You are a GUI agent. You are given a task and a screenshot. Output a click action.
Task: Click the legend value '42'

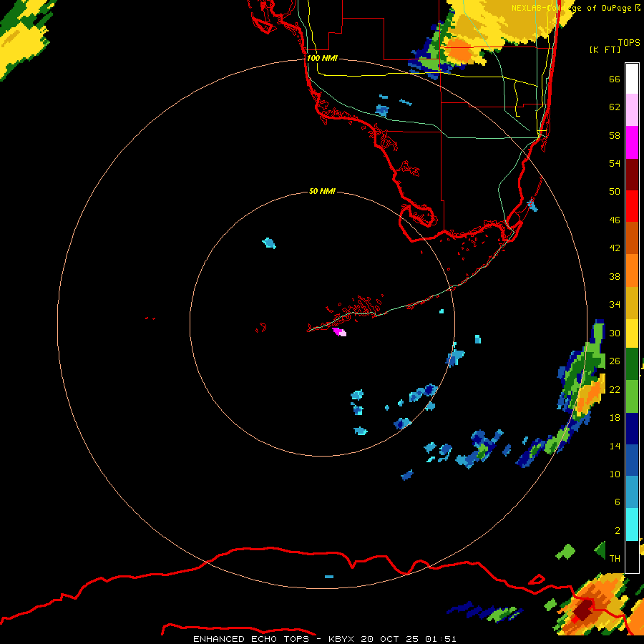point(615,248)
